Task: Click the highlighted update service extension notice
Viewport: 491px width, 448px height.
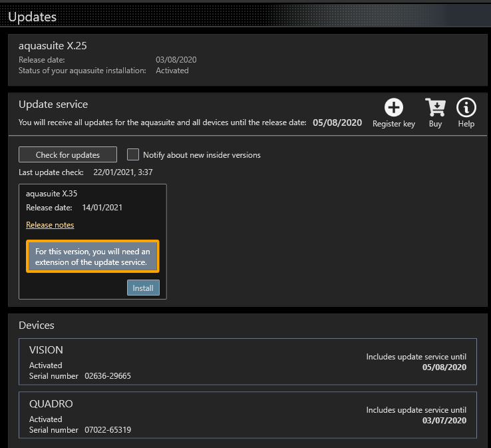Action: pos(93,257)
